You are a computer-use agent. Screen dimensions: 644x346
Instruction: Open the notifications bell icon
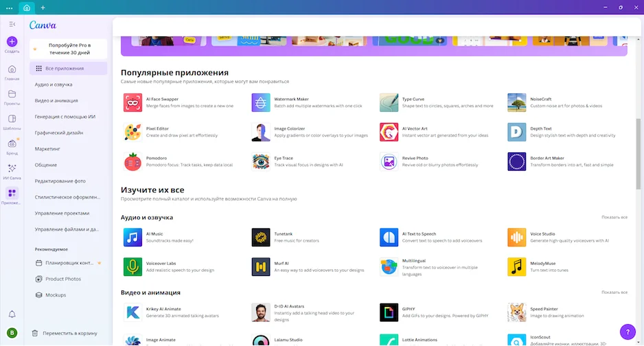[12, 314]
